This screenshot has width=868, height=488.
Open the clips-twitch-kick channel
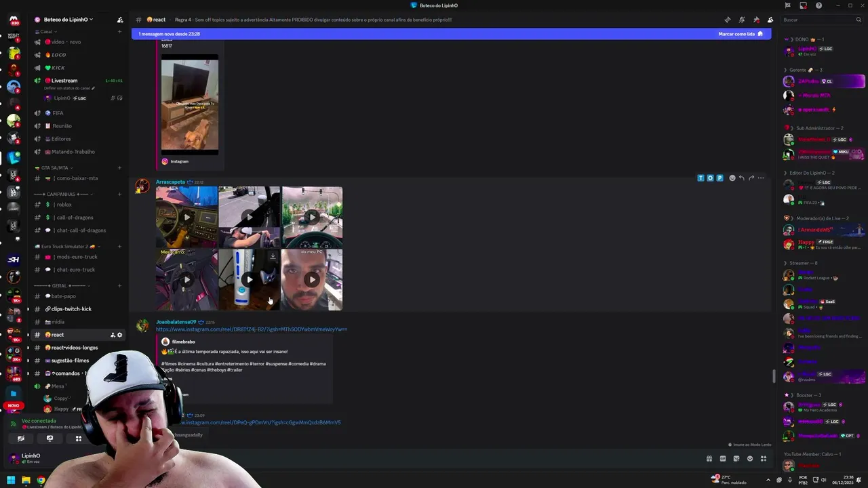click(x=78, y=309)
